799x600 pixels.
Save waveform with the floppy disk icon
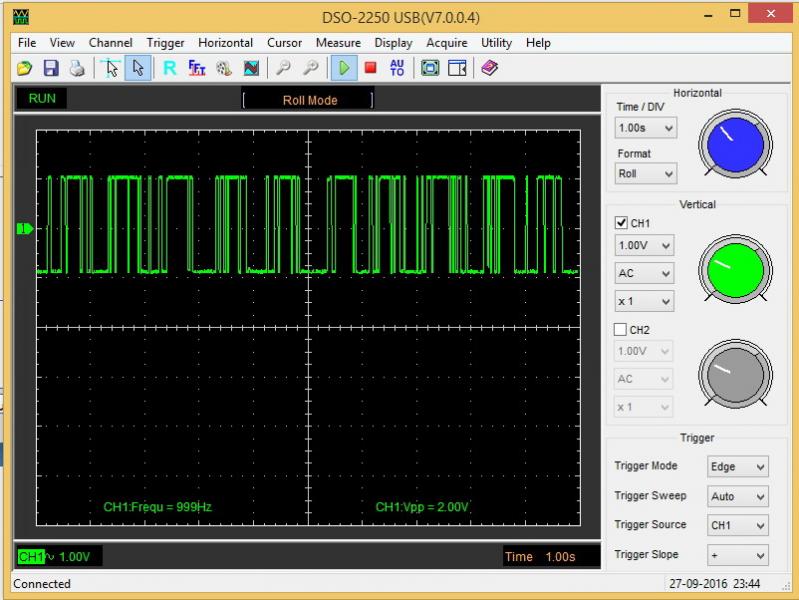click(x=51, y=68)
